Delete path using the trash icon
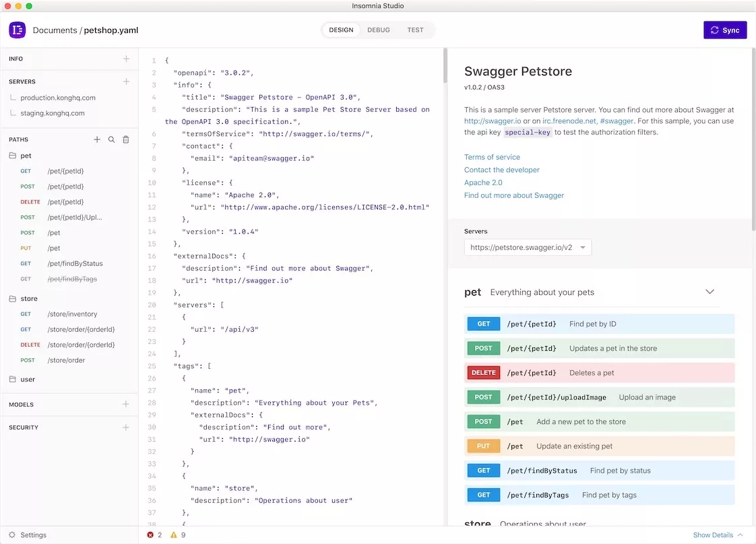The image size is (756, 544). click(x=126, y=139)
